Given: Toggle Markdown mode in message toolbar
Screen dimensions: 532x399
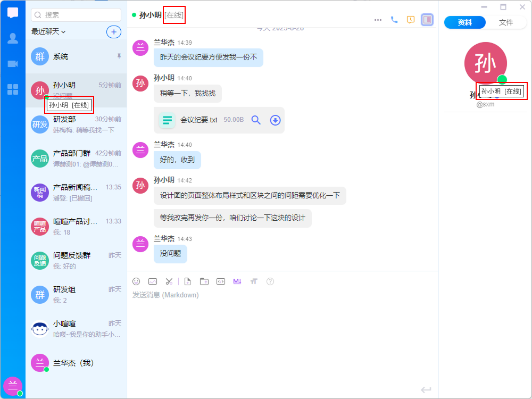Looking at the screenshot, I should click(x=237, y=281).
